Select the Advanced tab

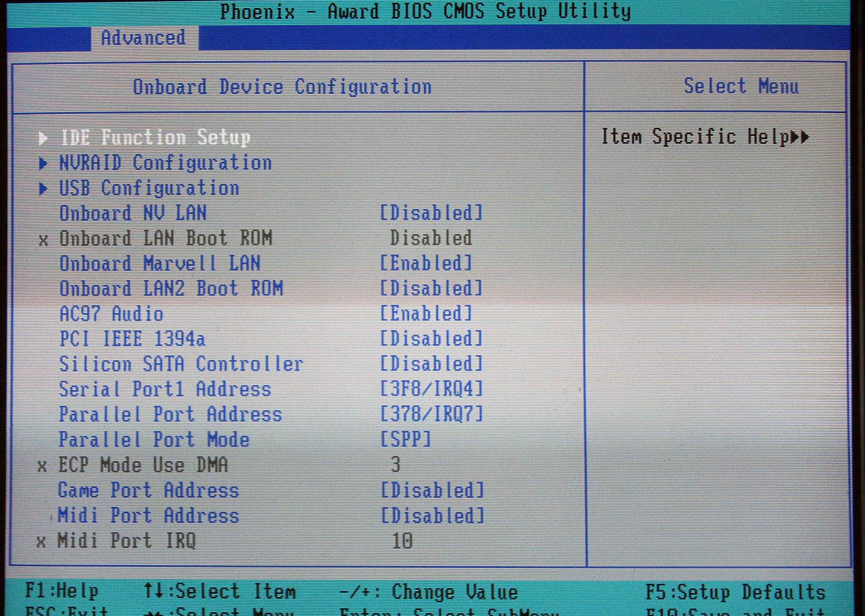tap(144, 38)
